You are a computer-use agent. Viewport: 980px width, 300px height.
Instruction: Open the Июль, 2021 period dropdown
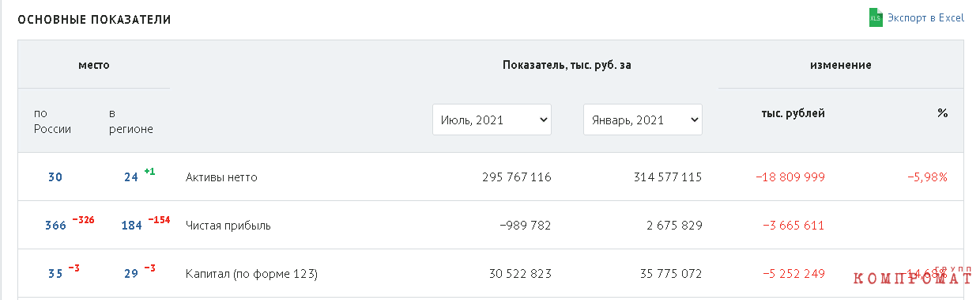click(x=492, y=120)
